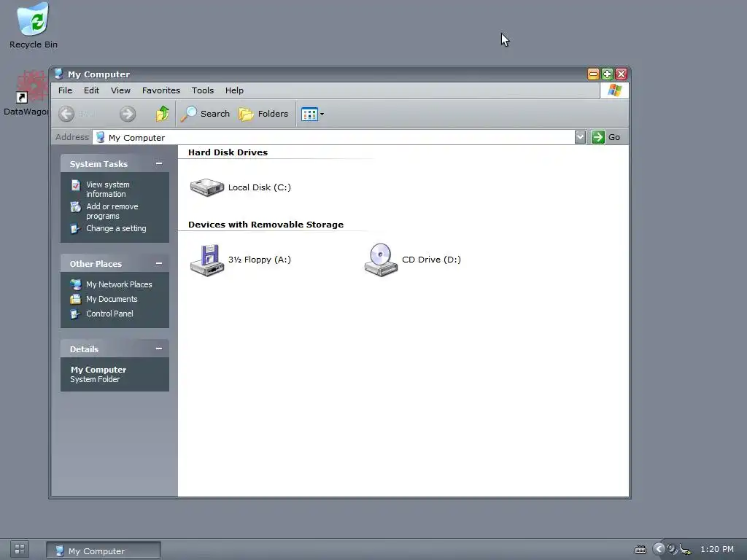The height and width of the screenshot is (560, 747).
Task: Click the clock showing 1:20 PM
Action: click(717, 549)
